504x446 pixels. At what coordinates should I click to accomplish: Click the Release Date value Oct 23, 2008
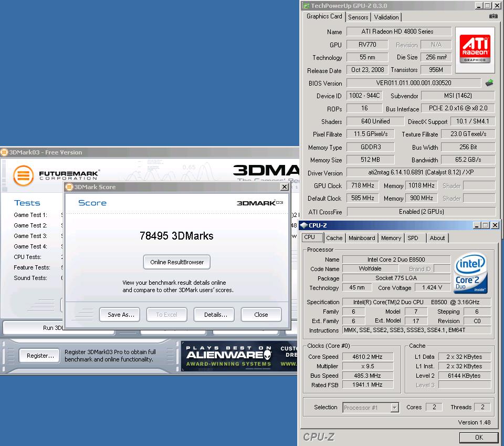point(367,70)
